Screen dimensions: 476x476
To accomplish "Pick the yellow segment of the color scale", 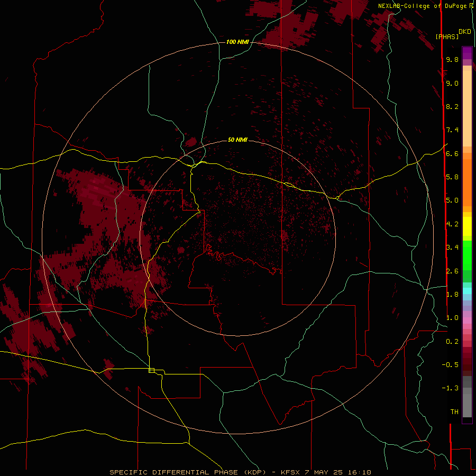I will pyautogui.click(x=467, y=226).
